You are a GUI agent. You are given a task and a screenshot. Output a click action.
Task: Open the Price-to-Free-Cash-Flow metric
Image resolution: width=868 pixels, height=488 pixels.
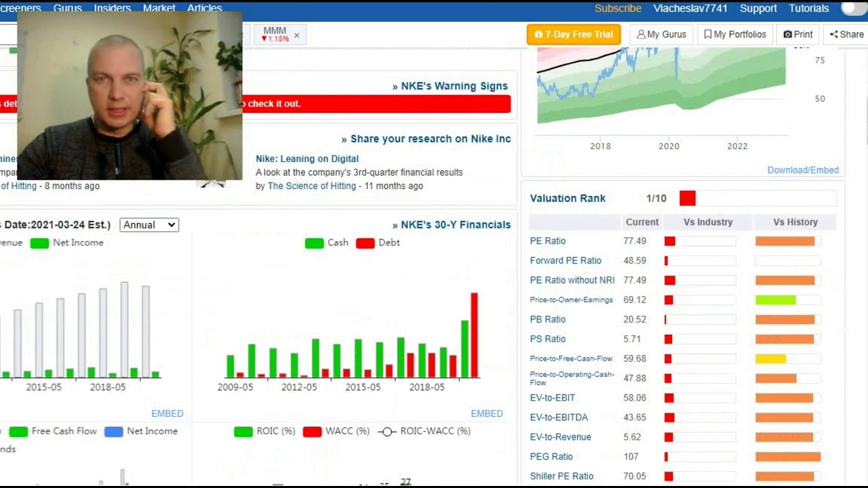pos(572,359)
